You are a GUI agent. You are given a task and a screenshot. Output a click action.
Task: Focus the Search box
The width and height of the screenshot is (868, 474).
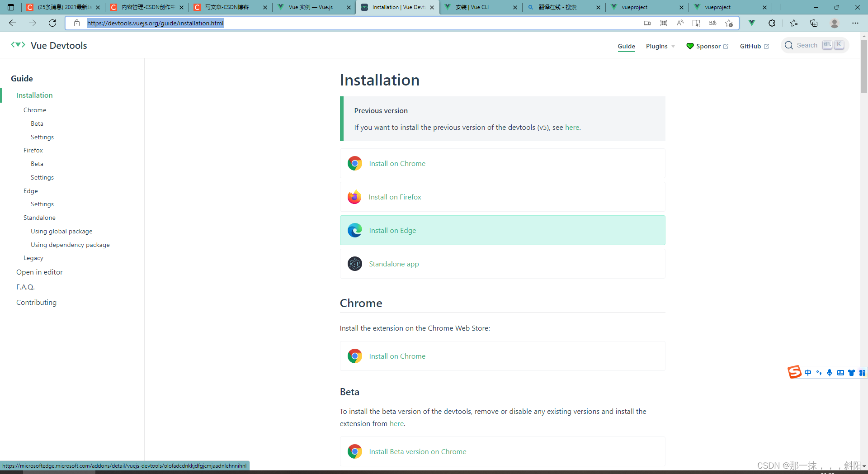pos(815,45)
